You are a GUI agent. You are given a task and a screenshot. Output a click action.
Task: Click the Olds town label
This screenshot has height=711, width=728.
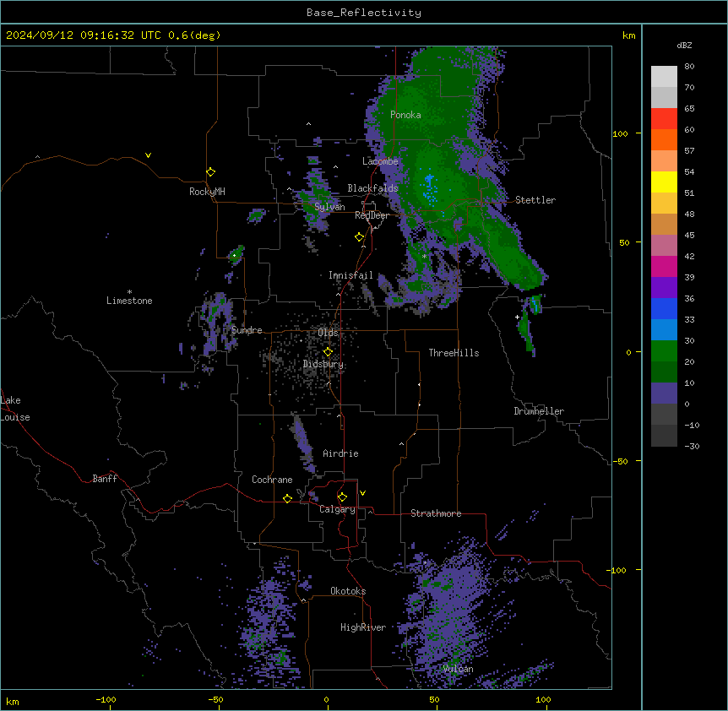(328, 333)
